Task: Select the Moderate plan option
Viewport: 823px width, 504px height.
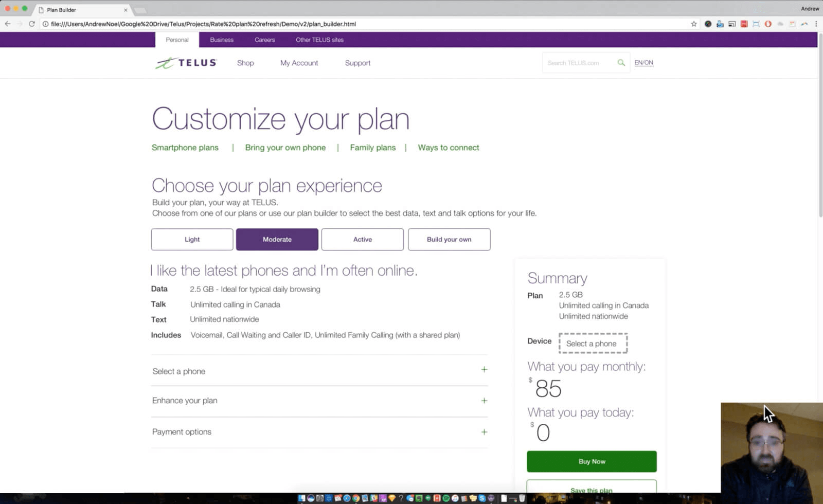Action: (277, 240)
